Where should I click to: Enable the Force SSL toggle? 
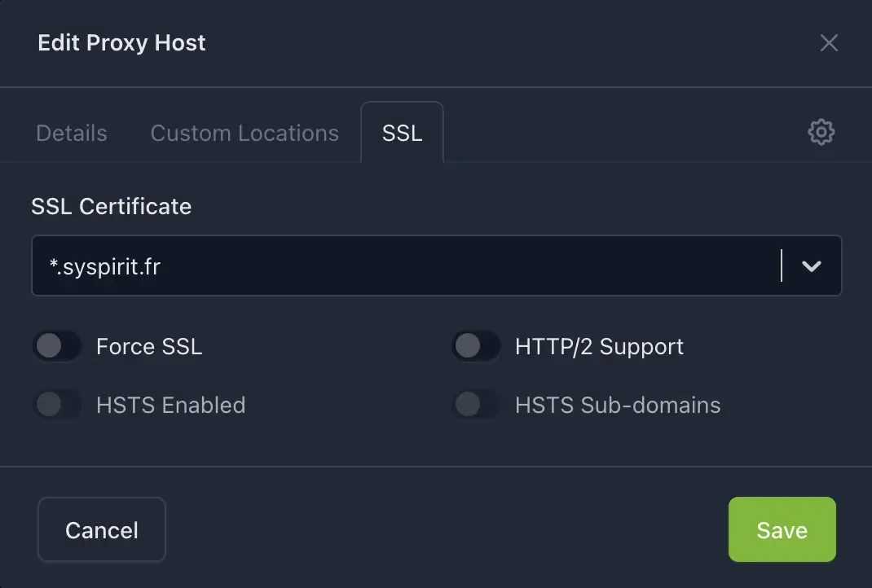57,346
